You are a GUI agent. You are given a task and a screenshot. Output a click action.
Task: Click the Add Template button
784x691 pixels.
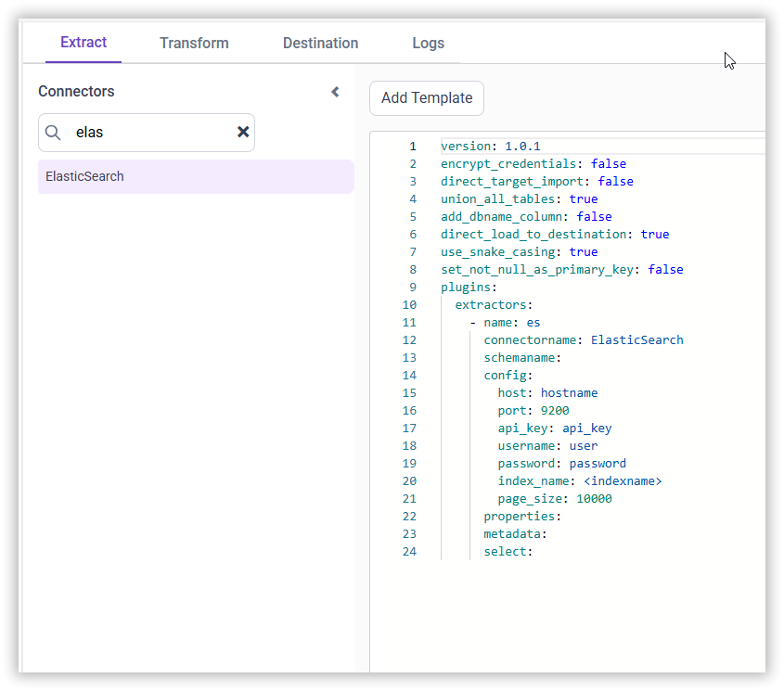426,97
